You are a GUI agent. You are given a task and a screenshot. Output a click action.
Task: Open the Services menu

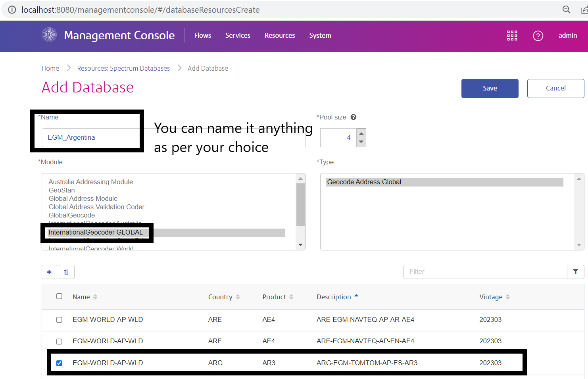(x=238, y=35)
